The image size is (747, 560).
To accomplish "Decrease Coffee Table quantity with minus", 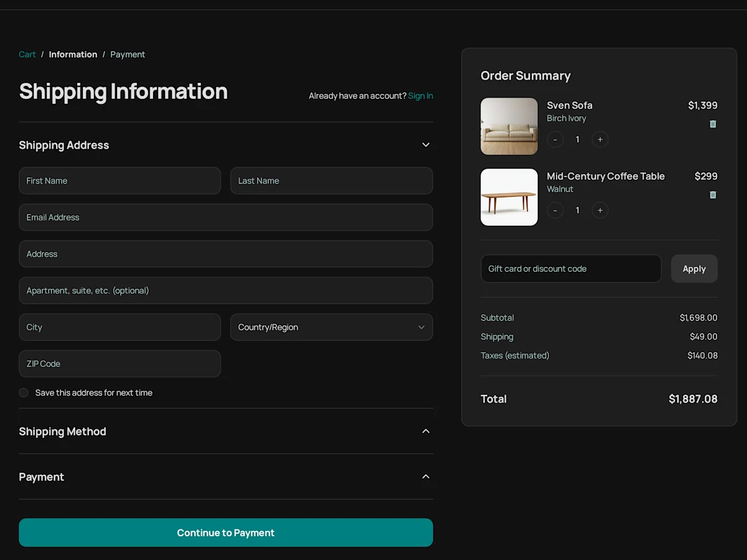I will click(555, 210).
